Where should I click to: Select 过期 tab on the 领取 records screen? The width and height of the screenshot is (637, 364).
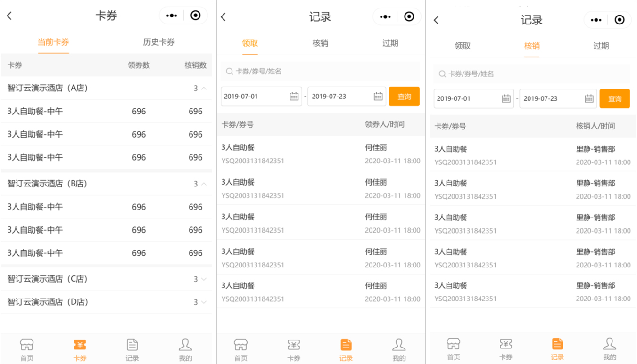click(x=390, y=43)
